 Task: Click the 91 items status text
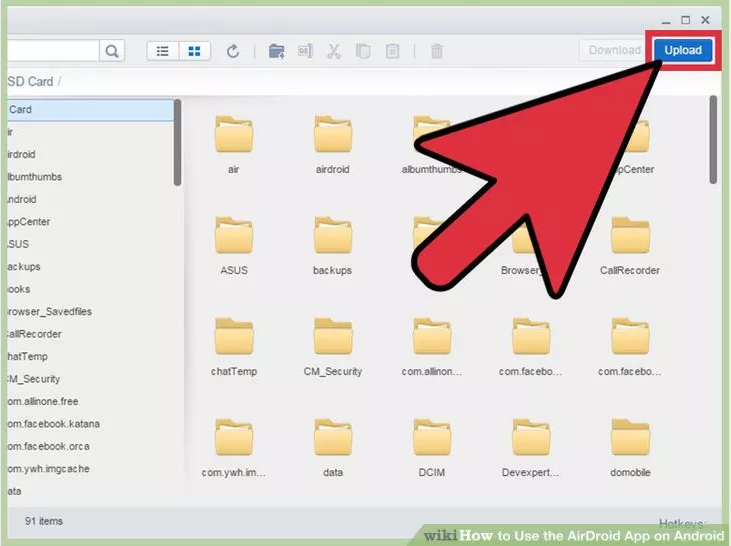point(44,521)
